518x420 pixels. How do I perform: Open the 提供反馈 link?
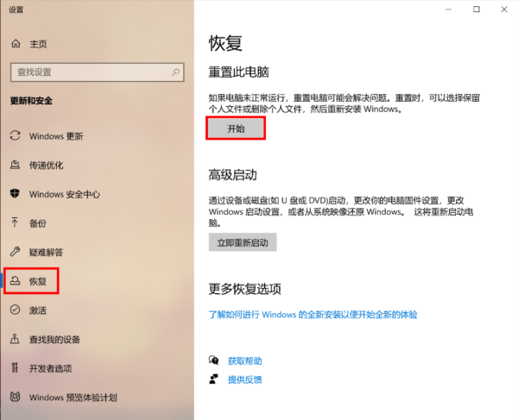point(245,379)
